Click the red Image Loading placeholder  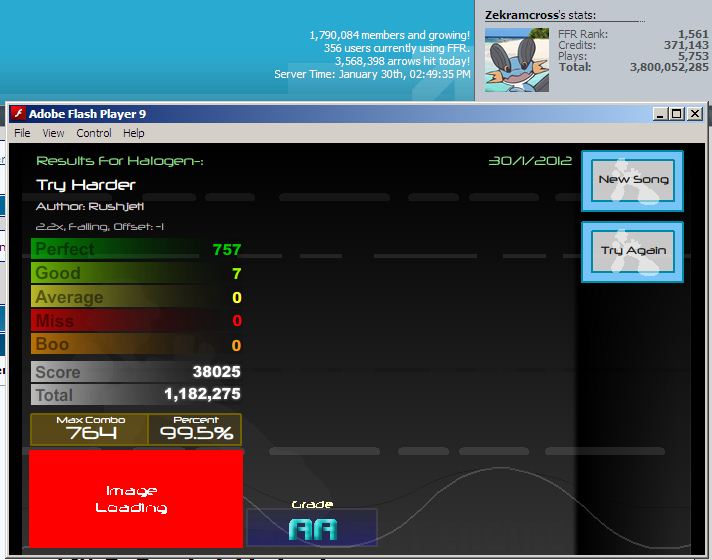[136, 499]
